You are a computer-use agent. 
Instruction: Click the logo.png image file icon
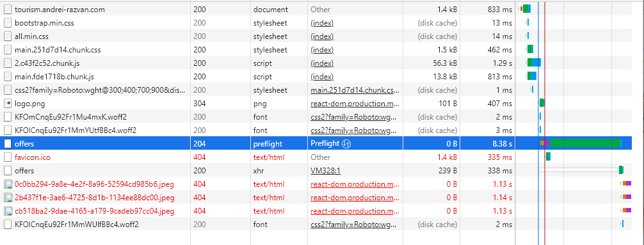[8, 104]
